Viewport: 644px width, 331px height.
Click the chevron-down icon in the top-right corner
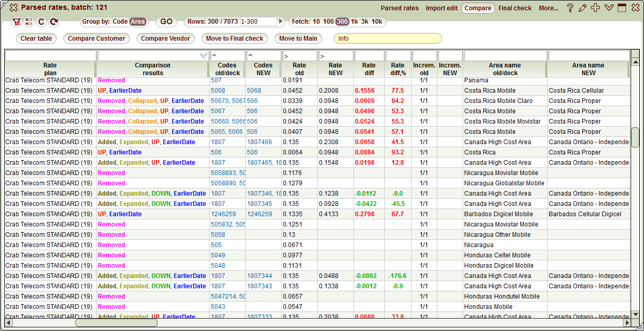pos(608,8)
